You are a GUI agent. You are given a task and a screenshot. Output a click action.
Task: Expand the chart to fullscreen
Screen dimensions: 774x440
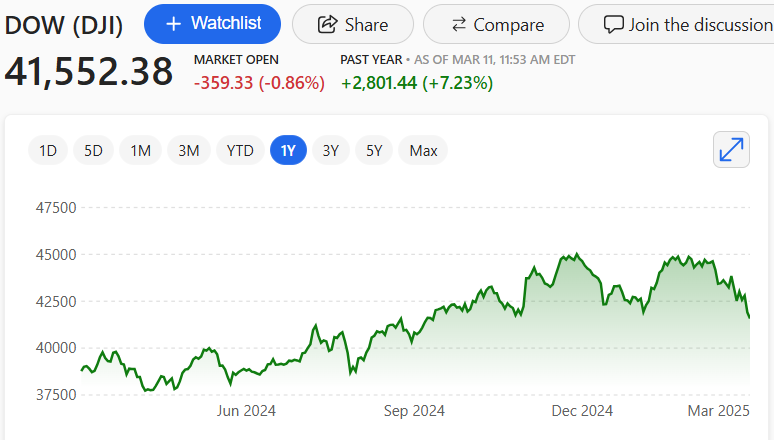(x=732, y=150)
